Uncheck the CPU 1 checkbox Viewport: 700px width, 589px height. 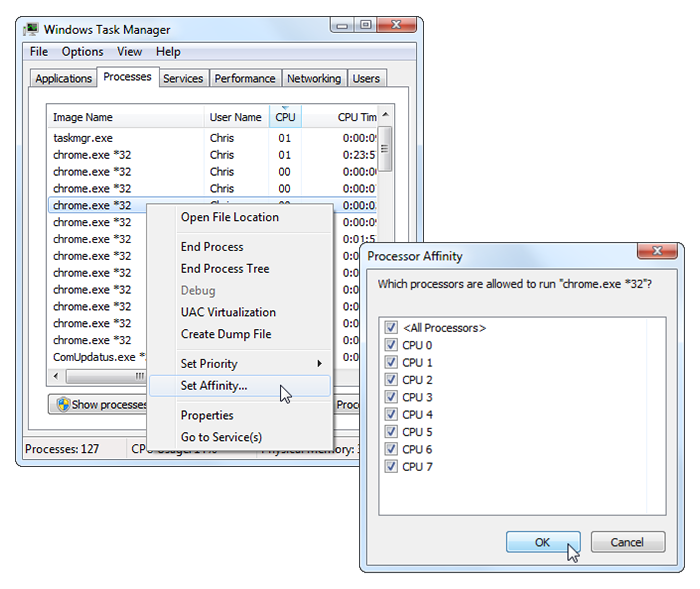pyautogui.click(x=391, y=362)
